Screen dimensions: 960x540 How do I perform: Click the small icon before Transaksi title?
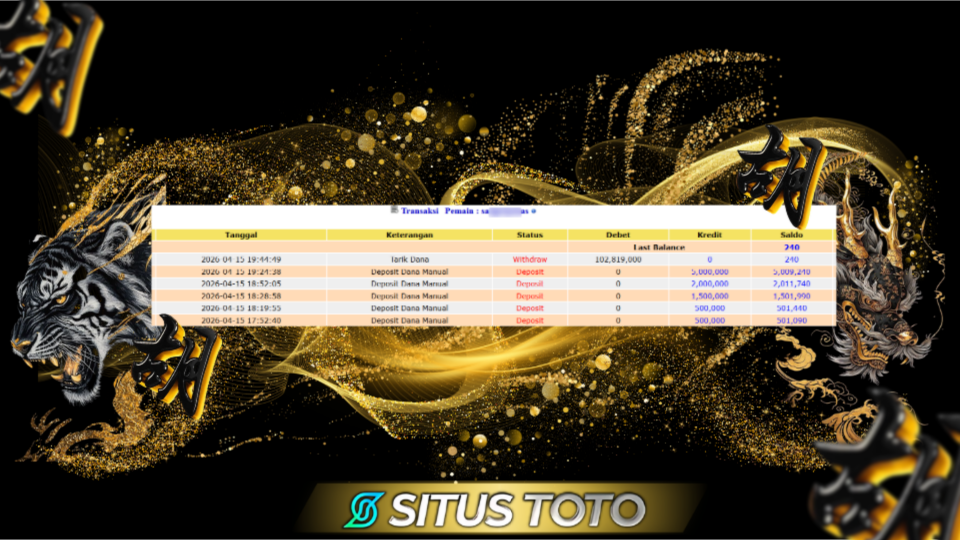394,210
